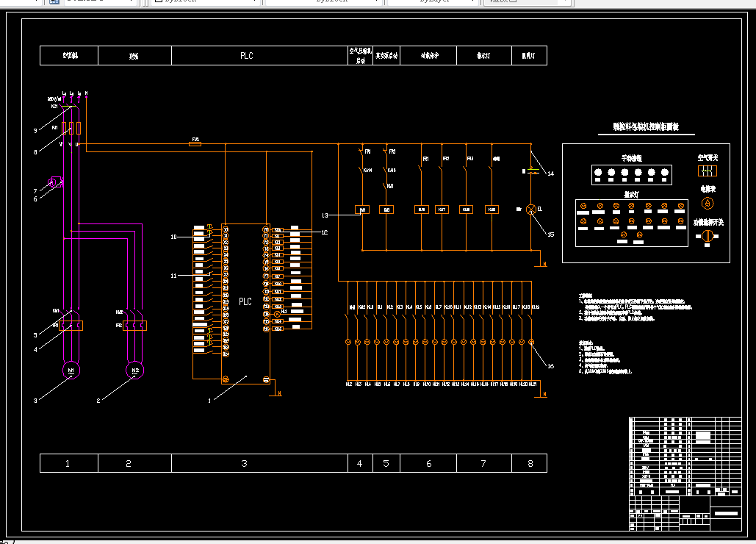Pick the ammeter symbol on control panel
This screenshot has width=756, height=544.
pyautogui.click(x=708, y=204)
